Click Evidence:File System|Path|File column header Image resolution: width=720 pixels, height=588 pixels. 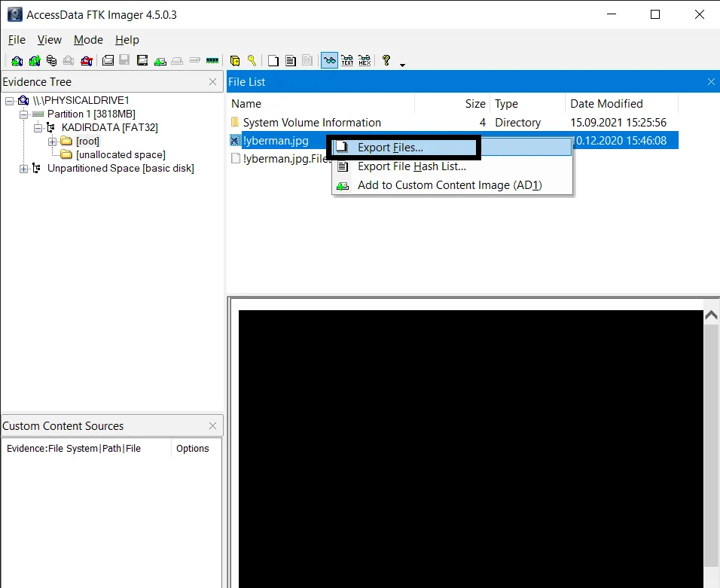(x=87, y=449)
